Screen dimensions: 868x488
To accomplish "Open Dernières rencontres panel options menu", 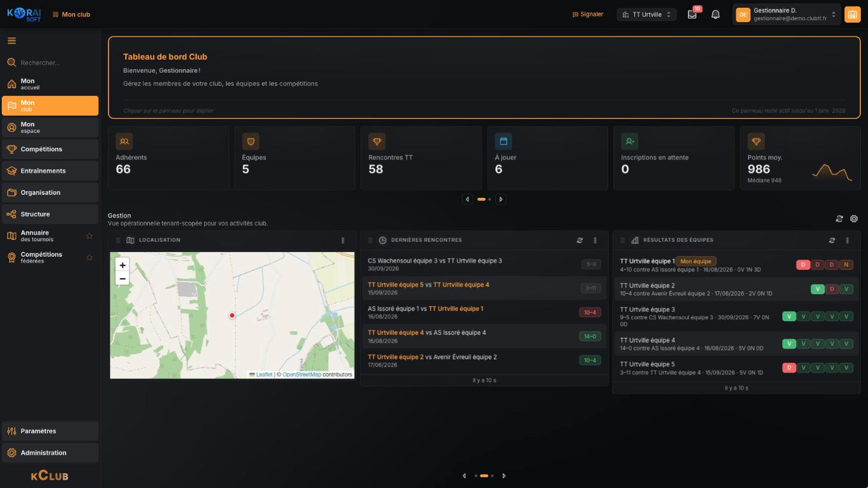I will [595, 240].
